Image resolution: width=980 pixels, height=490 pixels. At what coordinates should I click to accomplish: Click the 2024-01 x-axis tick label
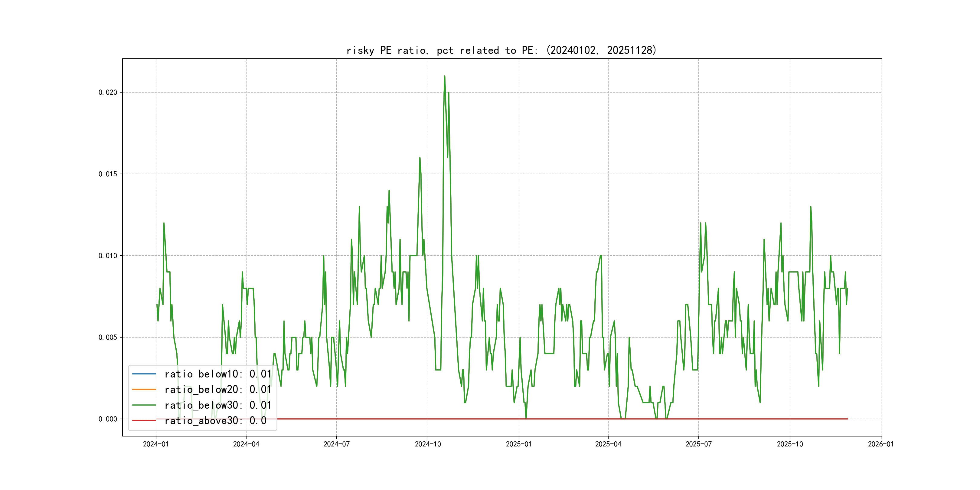pos(155,444)
